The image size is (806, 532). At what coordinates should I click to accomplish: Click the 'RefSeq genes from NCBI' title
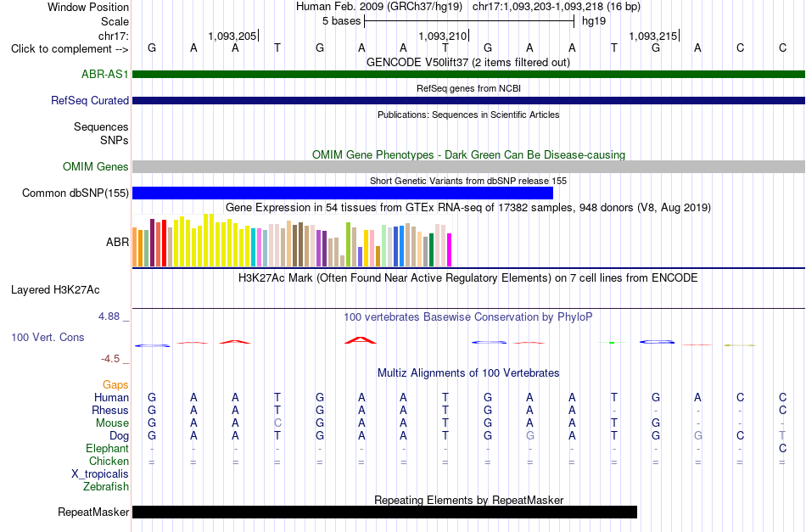tap(468, 88)
